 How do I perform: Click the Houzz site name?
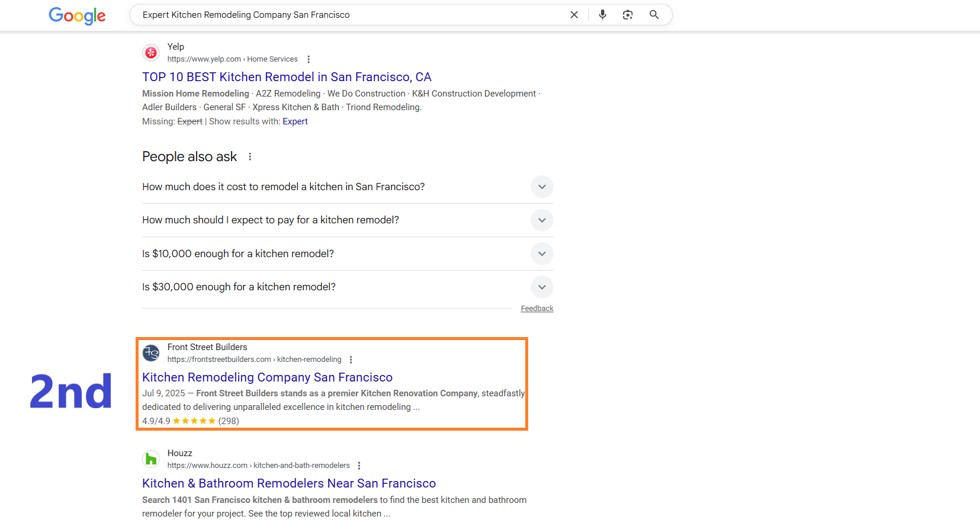[180, 453]
